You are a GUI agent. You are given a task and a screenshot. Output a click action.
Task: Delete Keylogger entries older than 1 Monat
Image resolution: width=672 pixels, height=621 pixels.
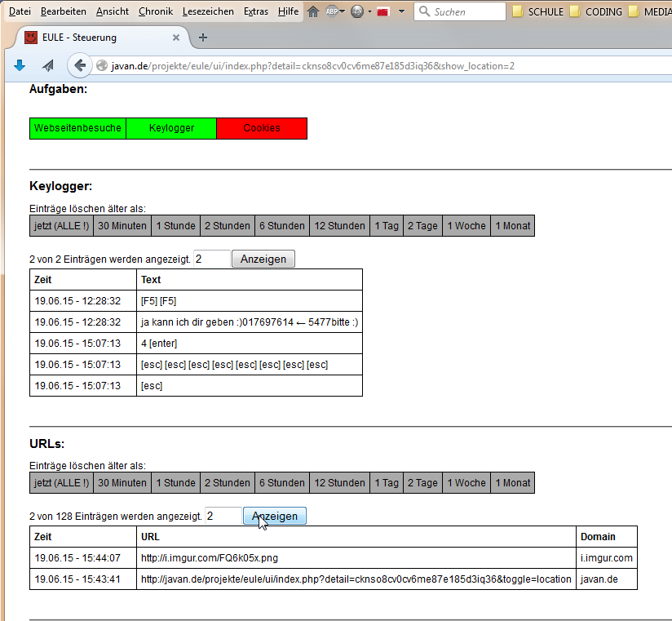click(x=513, y=225)
